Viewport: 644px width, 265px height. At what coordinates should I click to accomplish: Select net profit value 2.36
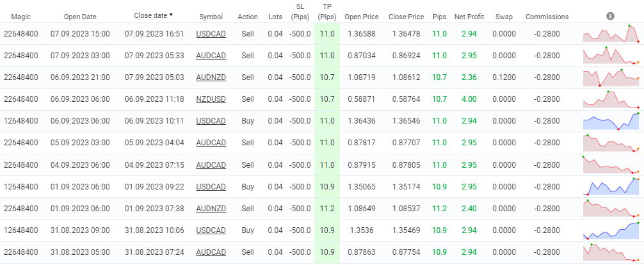click(x=469, y=77)
